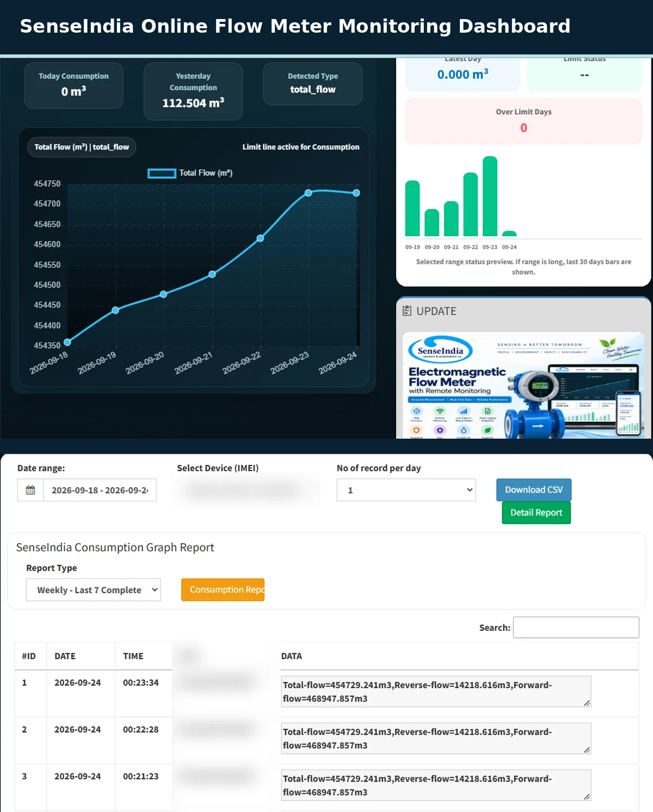Image resolution: width=653 pixels, height=812 pixels.
Task: Click the Limit line active for Consumption text
Action: coord(301,147)
